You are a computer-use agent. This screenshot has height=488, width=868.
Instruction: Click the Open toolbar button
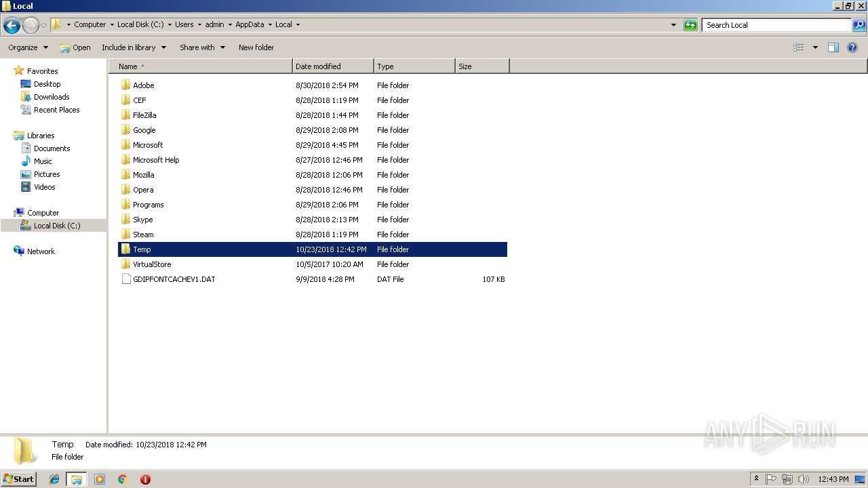click(x=75, y=47)
